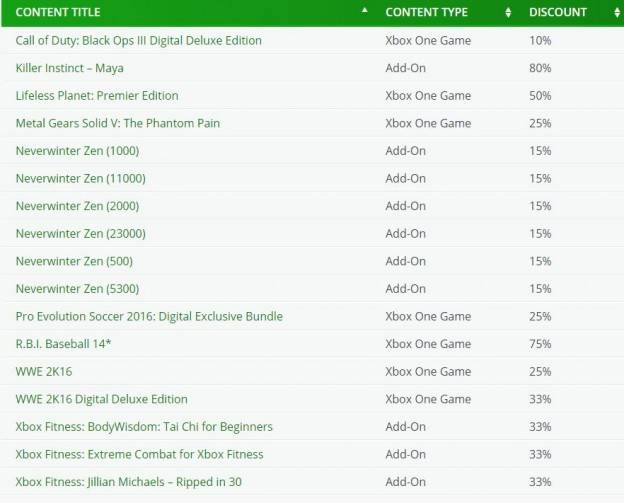The height and width of the screenshot is (503, 624).
Task: Open Metal Gears Solid V link
Action: (118, 123)
